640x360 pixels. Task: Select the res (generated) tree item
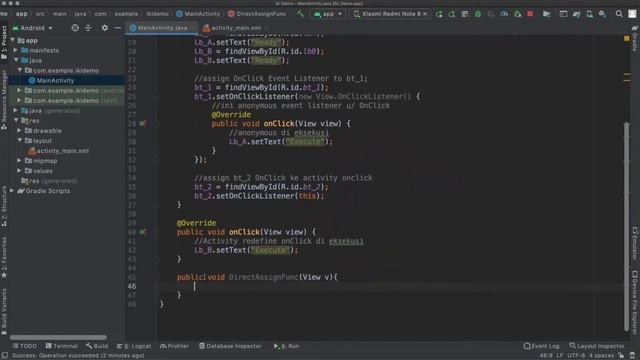pyautogui.click(x=49, y=180)
